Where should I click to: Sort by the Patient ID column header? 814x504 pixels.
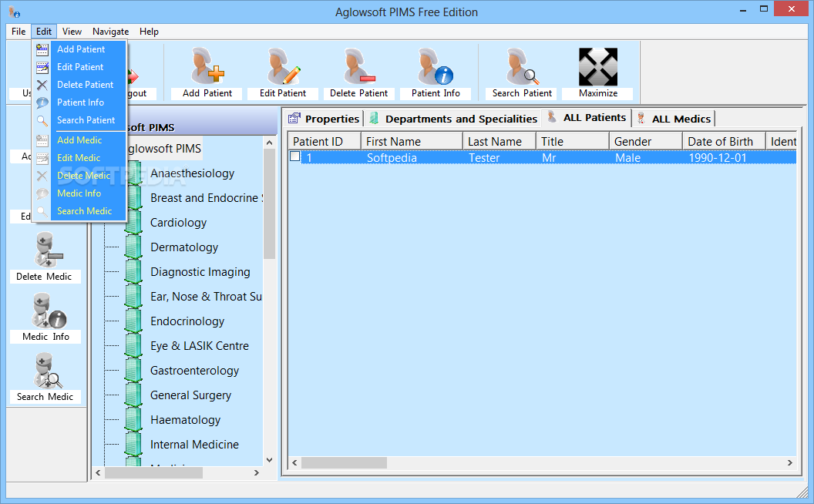[x=325, y=141]
